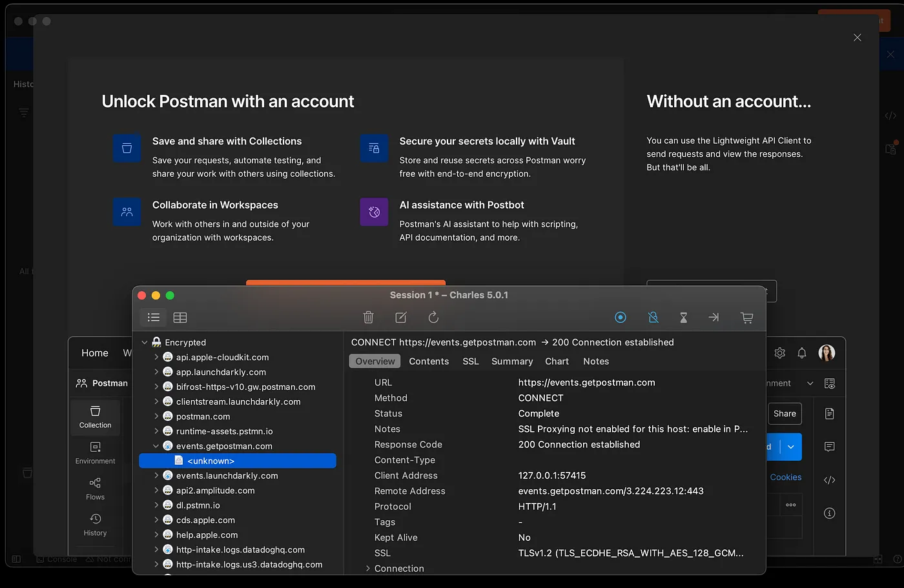Click the Share button in Postman
The image size is (904, 588).
pos(785,414)
